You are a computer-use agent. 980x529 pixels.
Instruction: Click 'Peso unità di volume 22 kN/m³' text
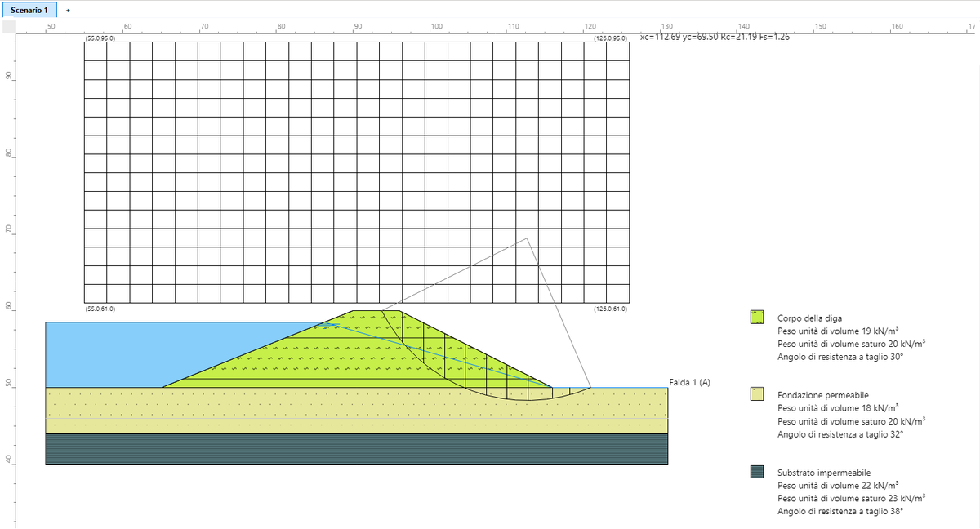838,486
